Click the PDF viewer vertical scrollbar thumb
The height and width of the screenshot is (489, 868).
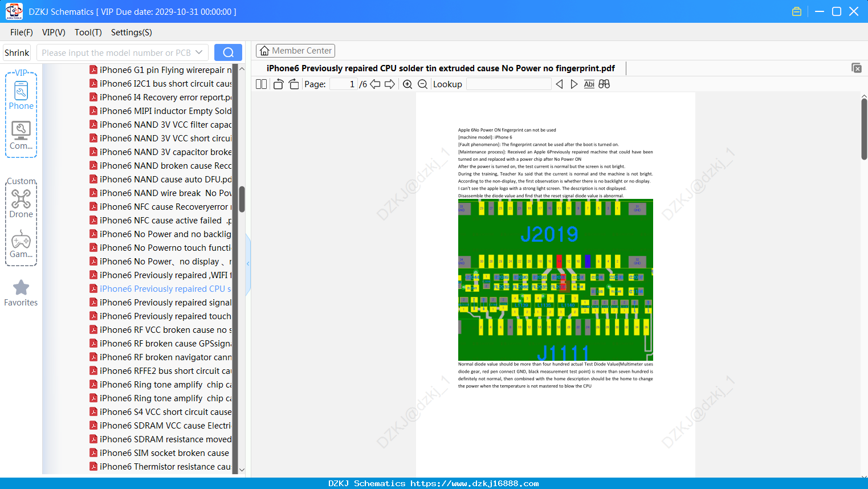[x=864, y=129]
